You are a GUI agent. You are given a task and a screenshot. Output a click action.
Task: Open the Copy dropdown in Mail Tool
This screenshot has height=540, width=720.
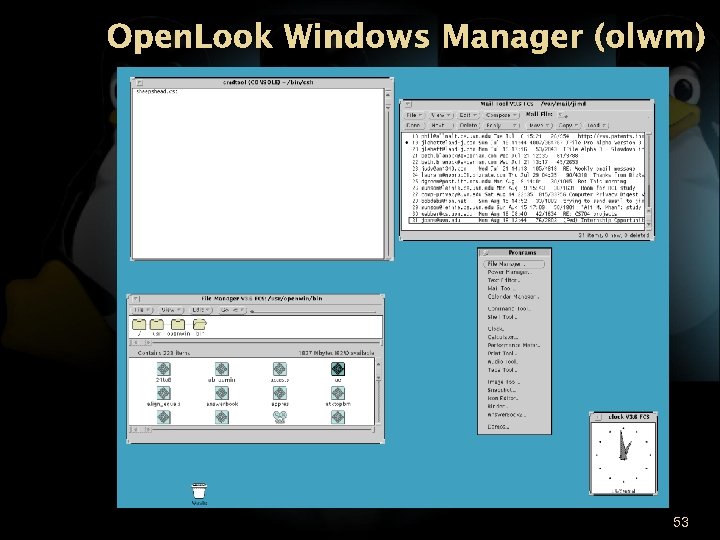[x=568, y=125]
